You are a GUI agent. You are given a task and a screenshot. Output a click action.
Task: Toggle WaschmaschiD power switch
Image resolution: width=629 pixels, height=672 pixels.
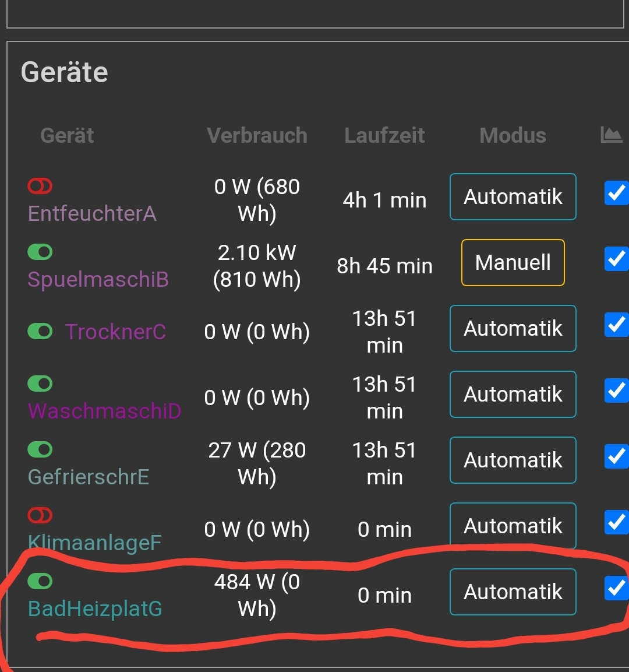(40, 384)
